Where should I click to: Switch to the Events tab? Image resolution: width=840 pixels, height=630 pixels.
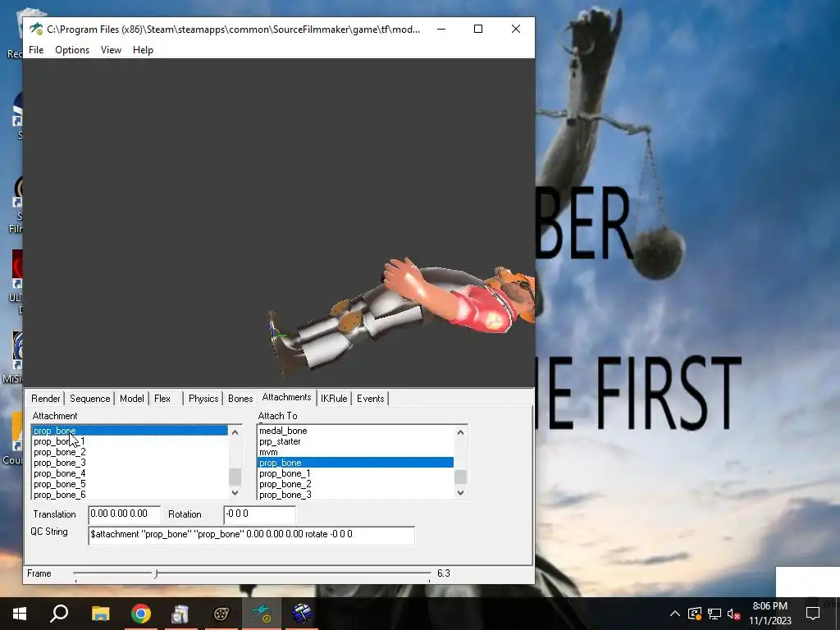tap(370, 399)
